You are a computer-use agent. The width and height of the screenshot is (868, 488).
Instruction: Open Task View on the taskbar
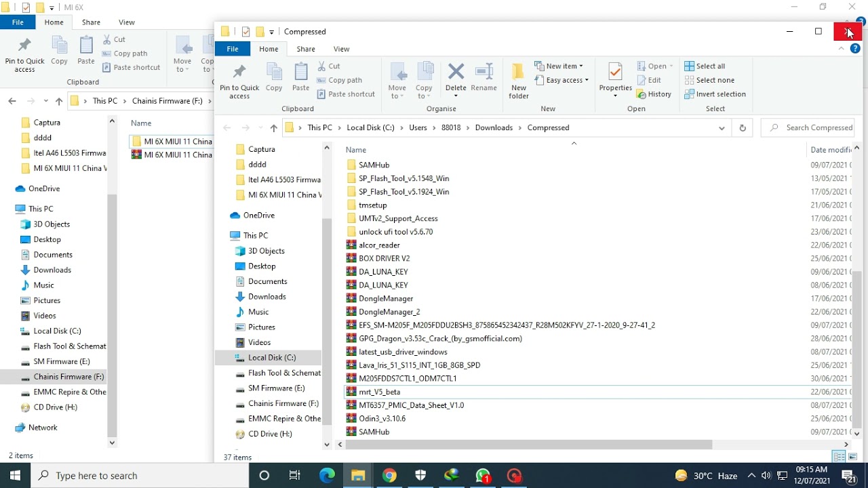[295, 475]
